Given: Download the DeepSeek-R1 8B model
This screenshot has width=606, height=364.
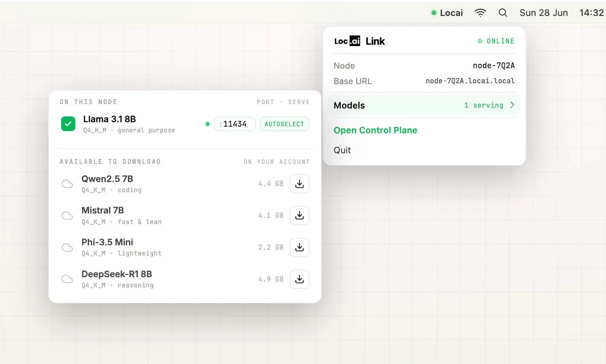Looking at the screenshot, I should (299, 279).
